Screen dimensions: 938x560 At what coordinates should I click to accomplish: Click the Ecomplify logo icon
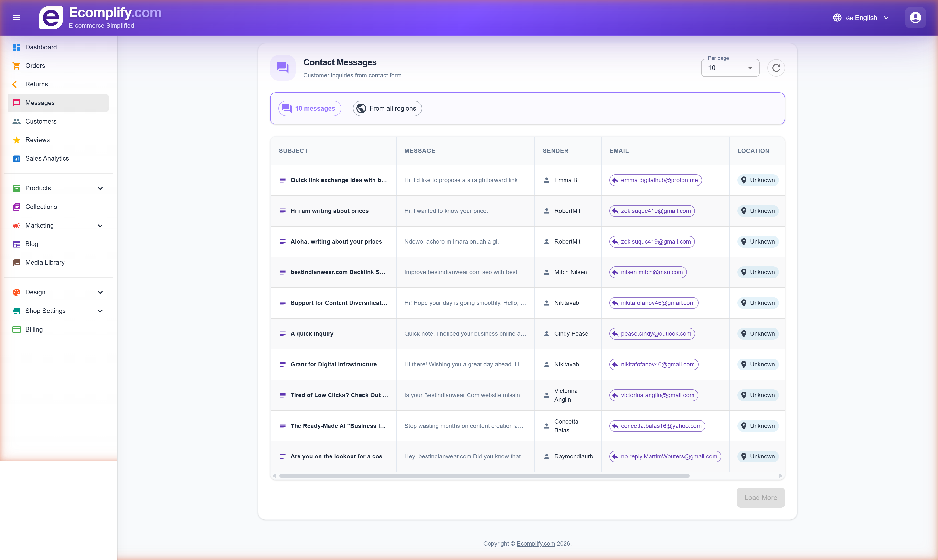[51, 17]
